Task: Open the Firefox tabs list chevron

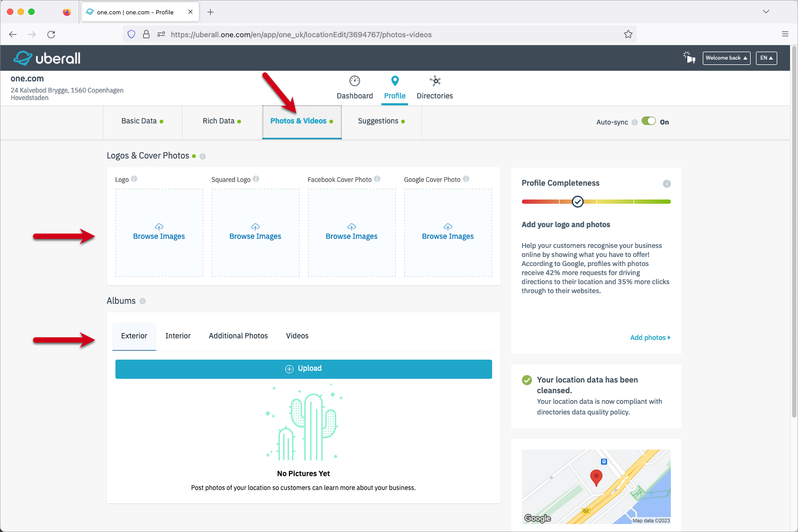Action: point(766,12)
